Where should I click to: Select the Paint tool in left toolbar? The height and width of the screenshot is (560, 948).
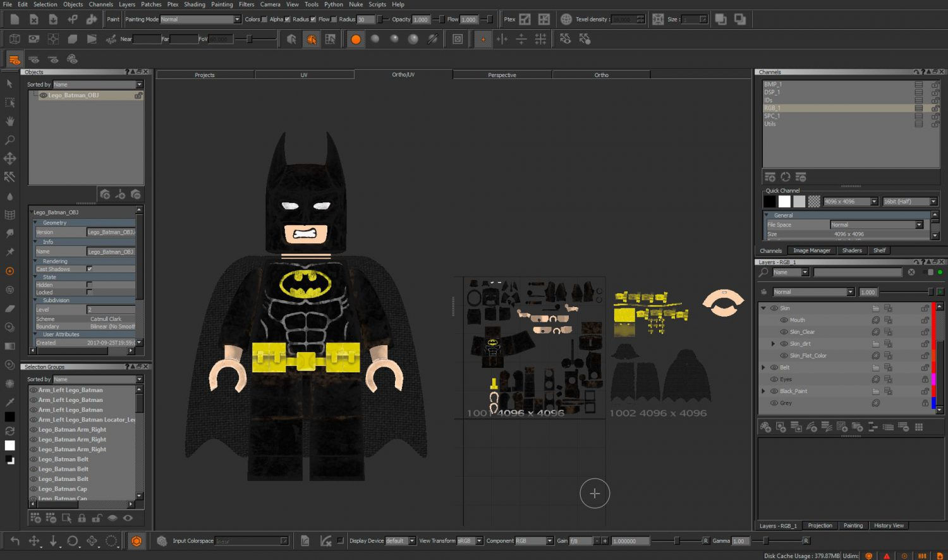(10, 271)
